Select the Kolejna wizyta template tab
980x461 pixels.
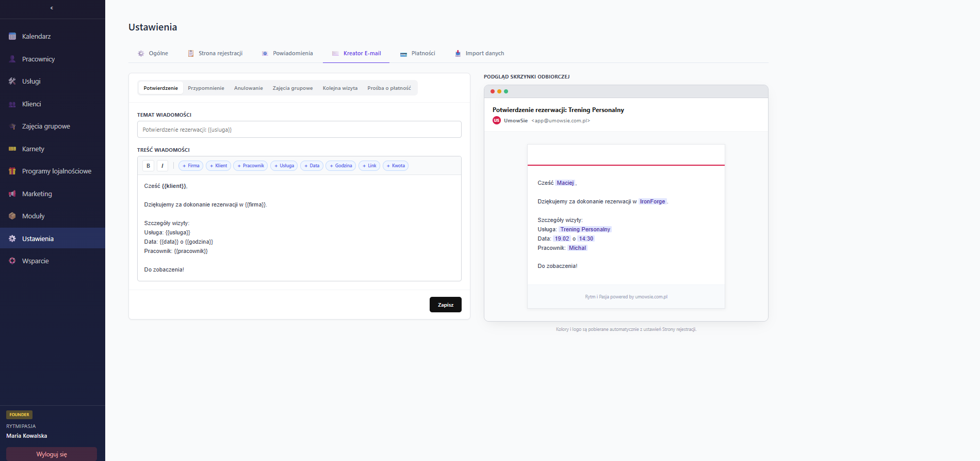coord(340,88)
